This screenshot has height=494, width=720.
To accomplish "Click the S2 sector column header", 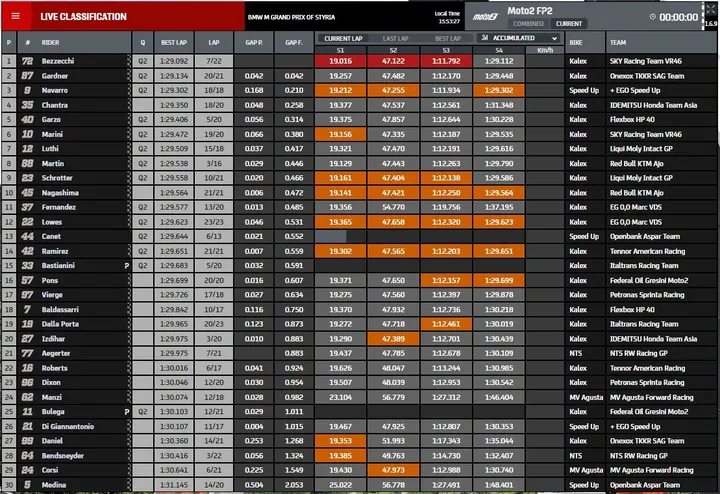I will coord(393,50).
